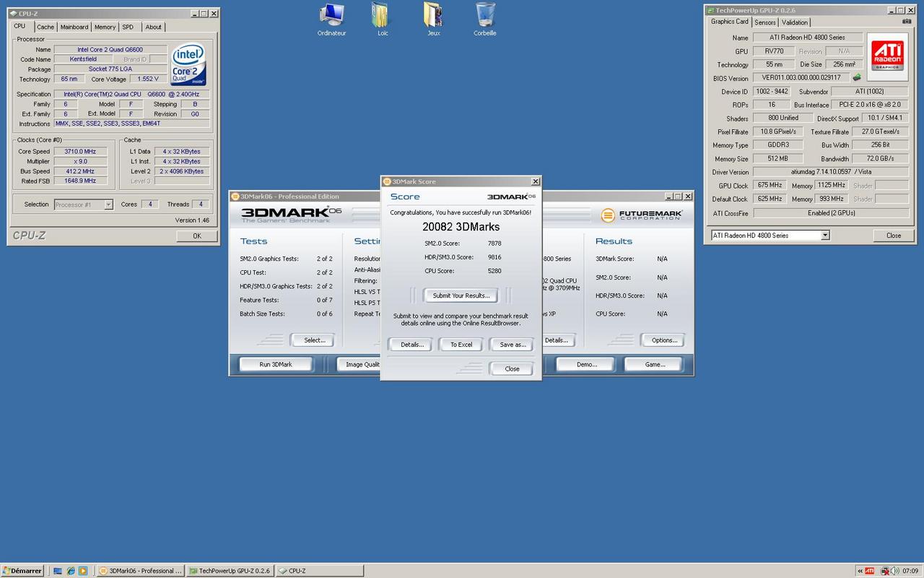Click the Core Speed 3710.0 MHz field
The height and width of the screenshot is (578, 924).
(x=79, y=152)
